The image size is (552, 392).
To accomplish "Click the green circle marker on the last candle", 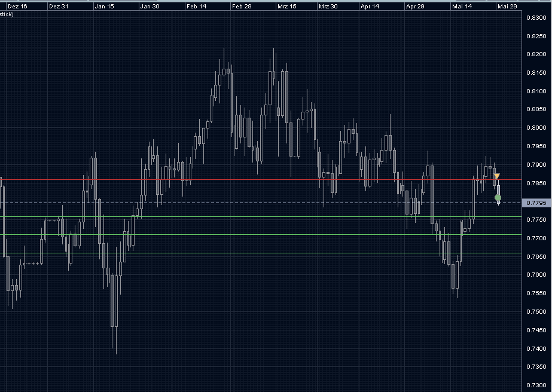I will tap(498, 198).
